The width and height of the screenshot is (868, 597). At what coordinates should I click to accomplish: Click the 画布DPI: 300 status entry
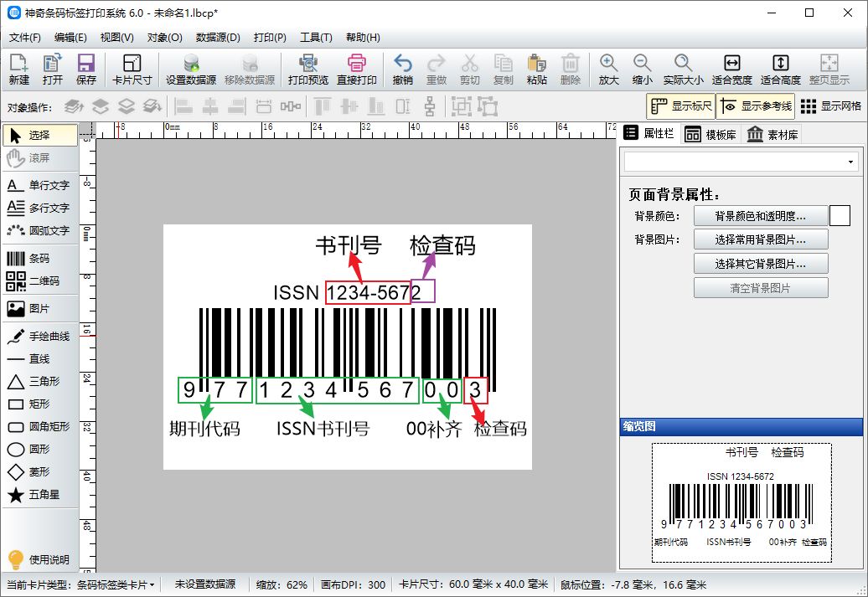pos(354,584)
